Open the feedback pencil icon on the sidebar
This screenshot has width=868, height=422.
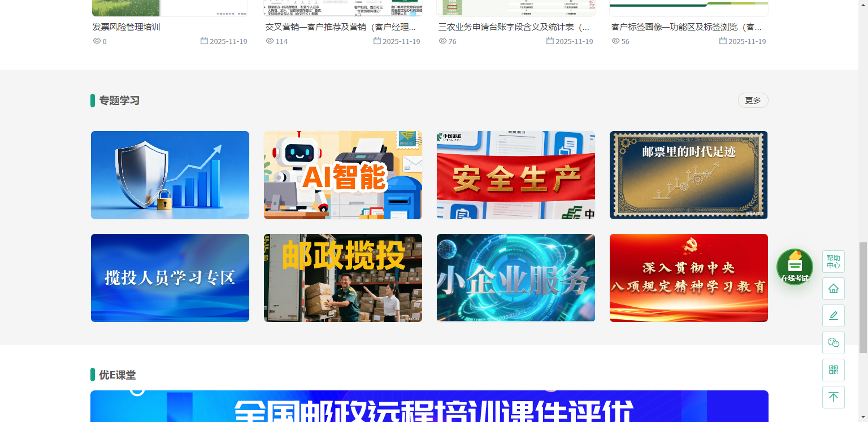[x=834, y=316]
